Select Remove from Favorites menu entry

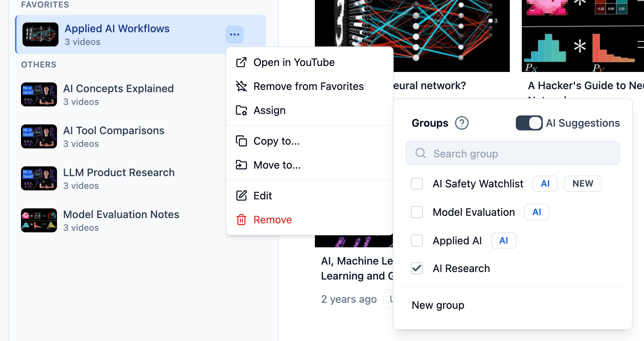[x=310, y=86]
